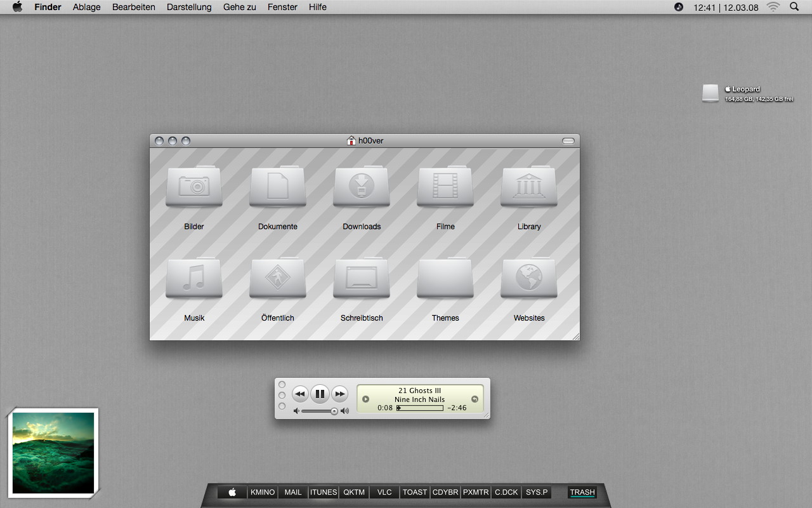Skip forward to next track
The height and width of the screenshot is (508, 812).
[340, 394]
